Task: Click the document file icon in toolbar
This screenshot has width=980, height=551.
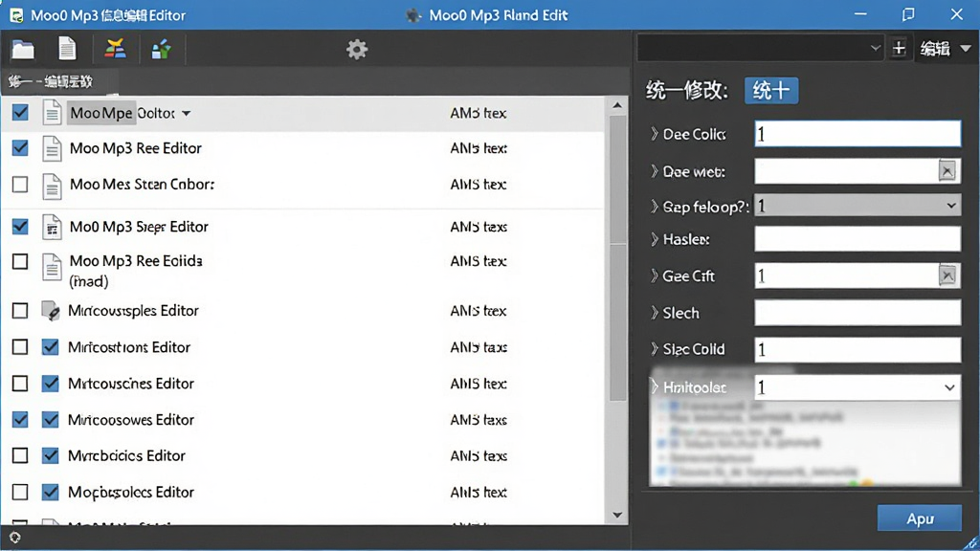Action: [x=67, y=49]
